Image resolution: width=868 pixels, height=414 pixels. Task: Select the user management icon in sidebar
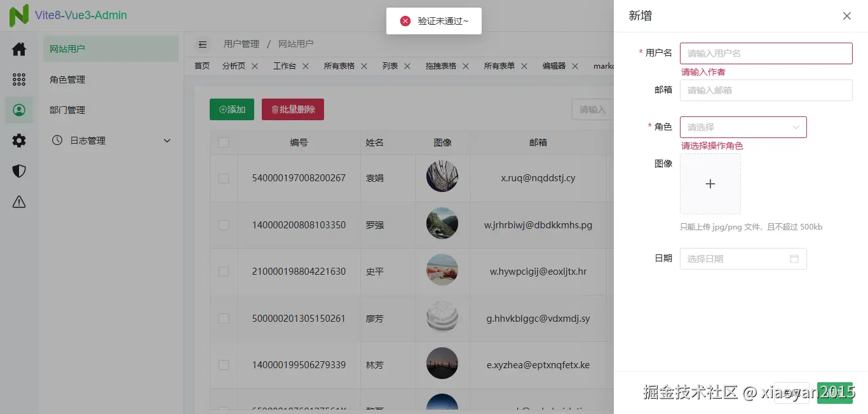click(x=19, y=110)
